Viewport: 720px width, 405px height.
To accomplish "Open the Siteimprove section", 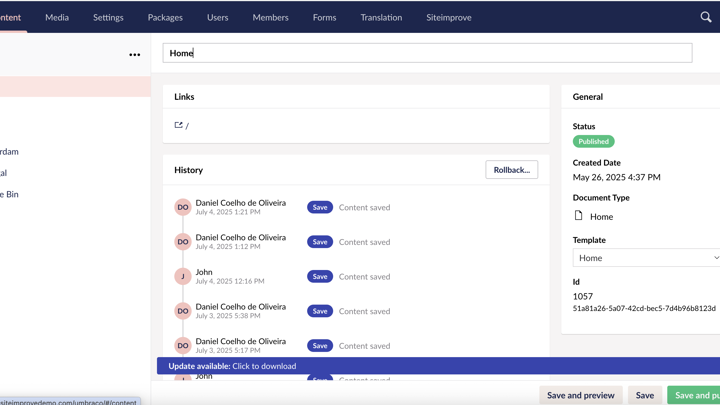I will tap(449, 17).
